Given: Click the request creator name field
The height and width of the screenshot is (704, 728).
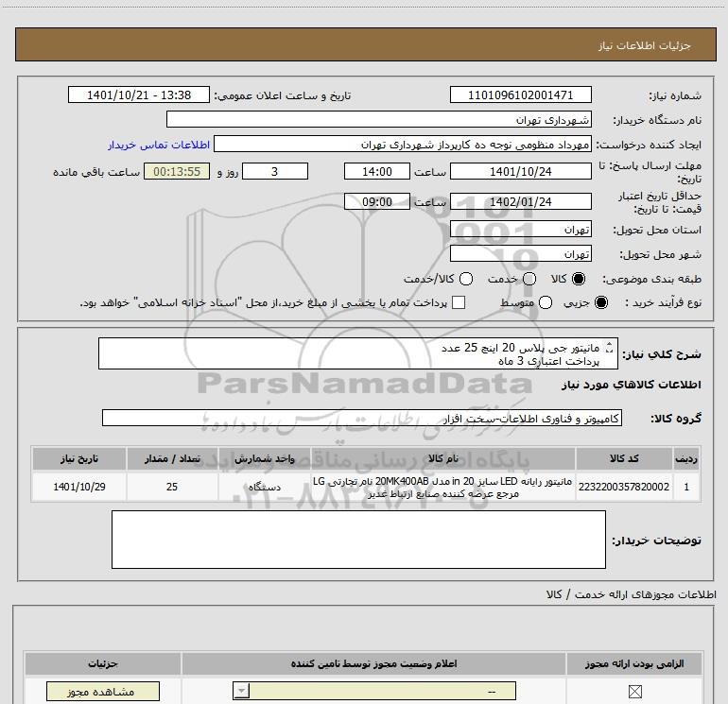Looking at the screenshot, I should pos(403,145).
